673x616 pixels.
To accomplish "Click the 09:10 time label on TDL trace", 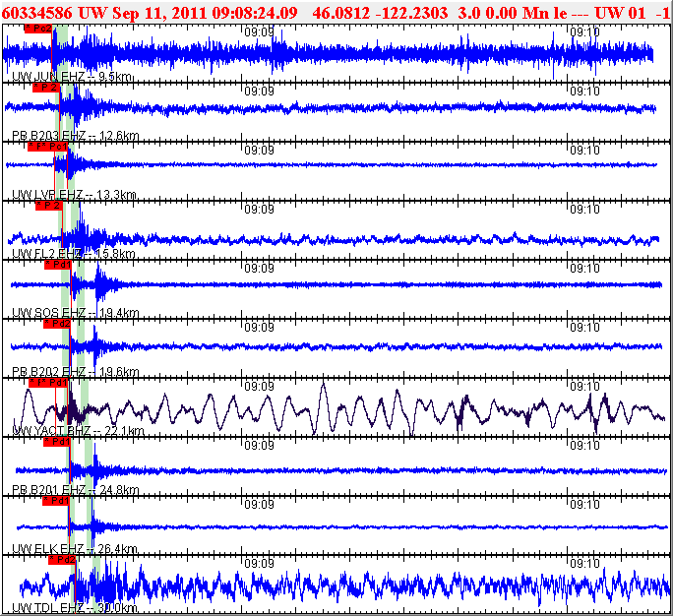I will coord(585,563).
